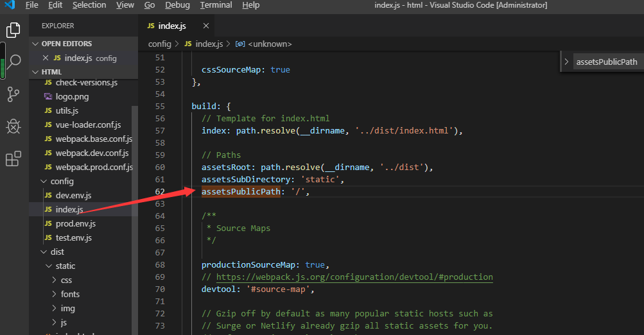Click the productionSourceMap text
Image resolution: width=644 pixels, height=335 pixels.
tap(248, 265)
